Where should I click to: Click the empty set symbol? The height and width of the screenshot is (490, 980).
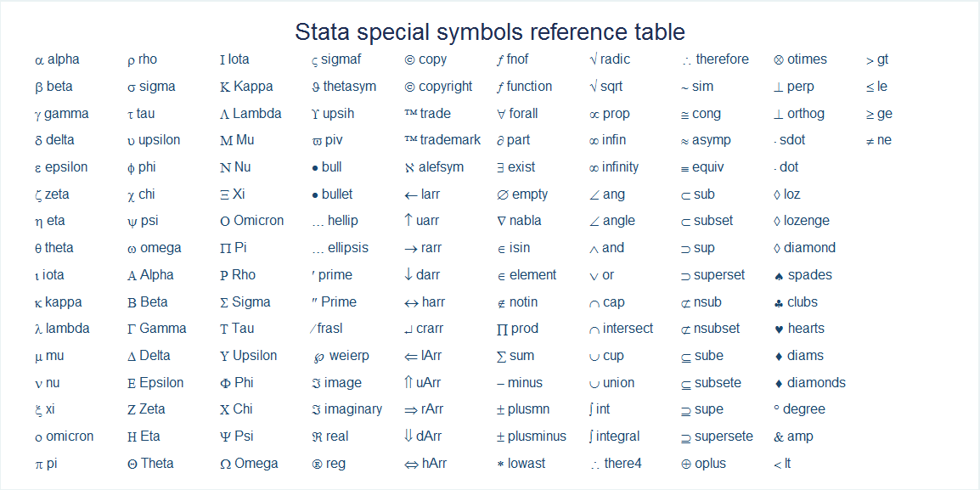click(503, 195)
